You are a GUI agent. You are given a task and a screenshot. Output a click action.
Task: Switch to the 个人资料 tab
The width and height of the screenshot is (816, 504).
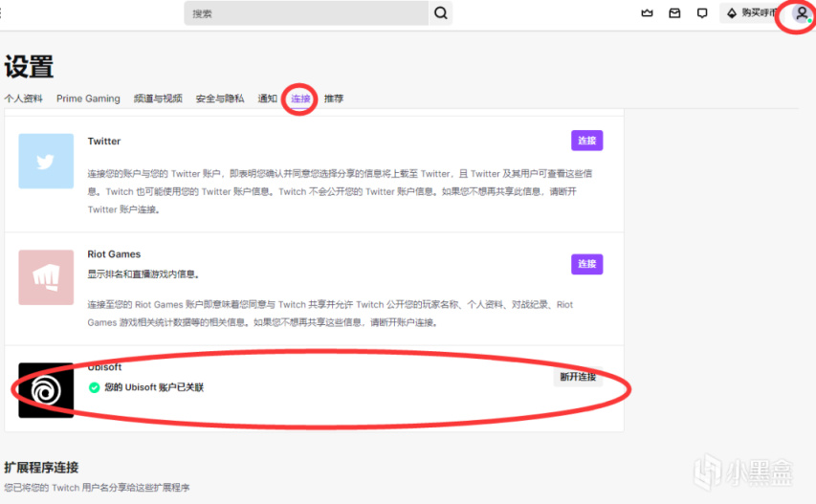pos(23,99)
